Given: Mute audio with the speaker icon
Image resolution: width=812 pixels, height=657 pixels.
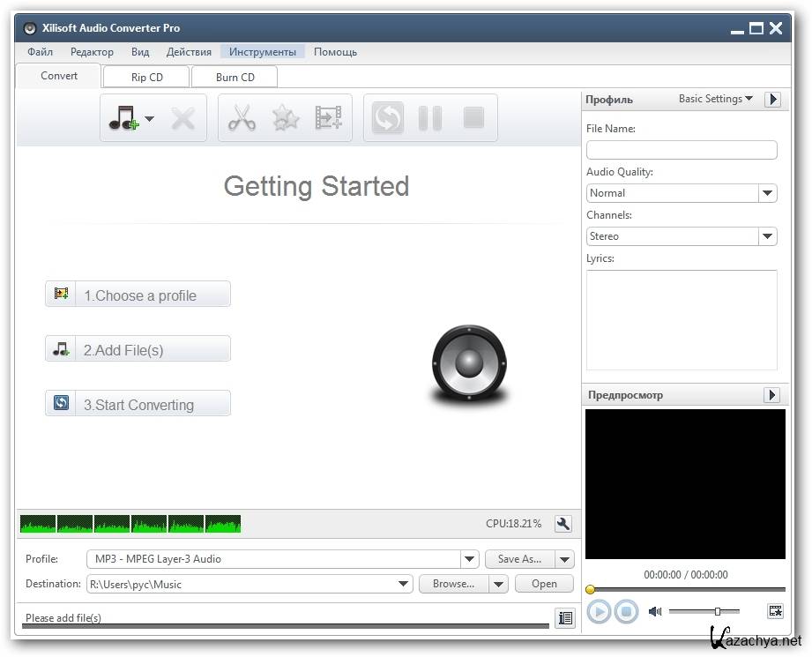Looking at the screenshot, I should pos(655,611).
